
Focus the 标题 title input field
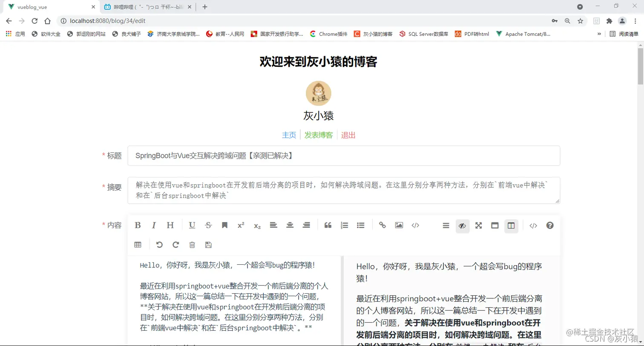click(344, 156)
